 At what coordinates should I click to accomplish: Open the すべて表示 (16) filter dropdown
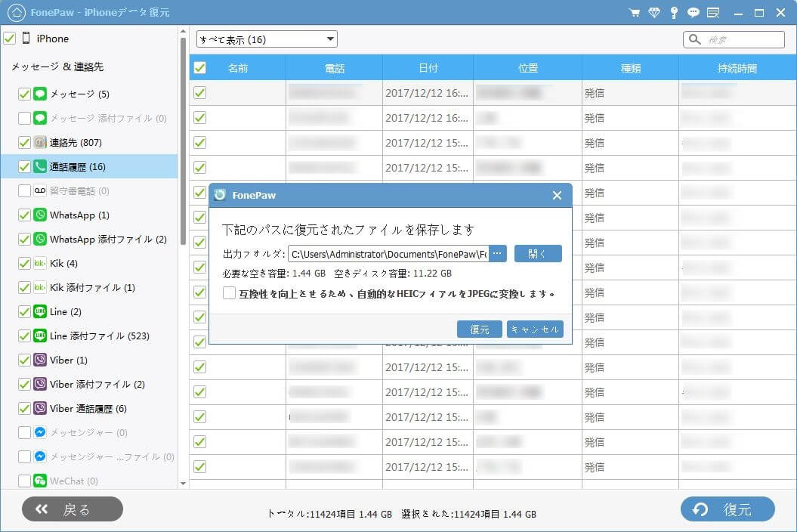click(267, 39)
